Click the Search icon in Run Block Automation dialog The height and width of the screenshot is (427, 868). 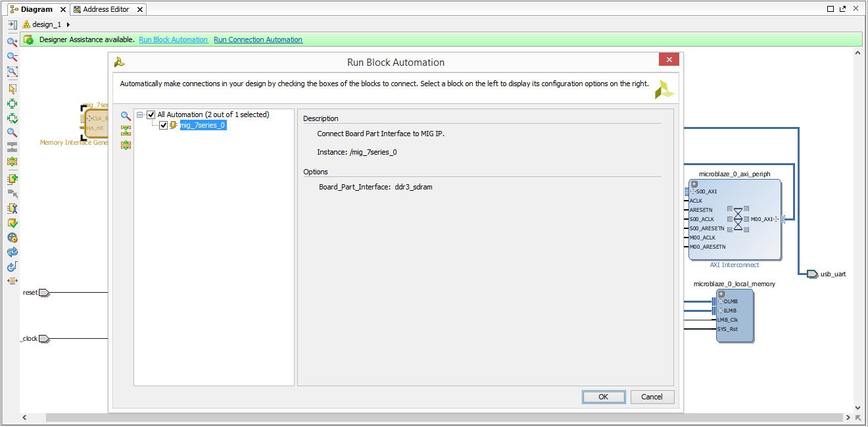126,116
